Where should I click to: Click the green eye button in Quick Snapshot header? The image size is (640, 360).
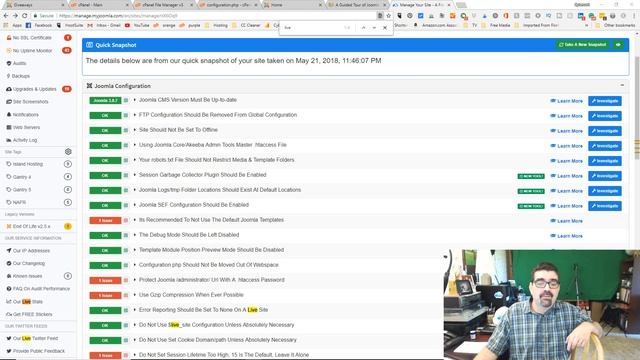(618, 44)
